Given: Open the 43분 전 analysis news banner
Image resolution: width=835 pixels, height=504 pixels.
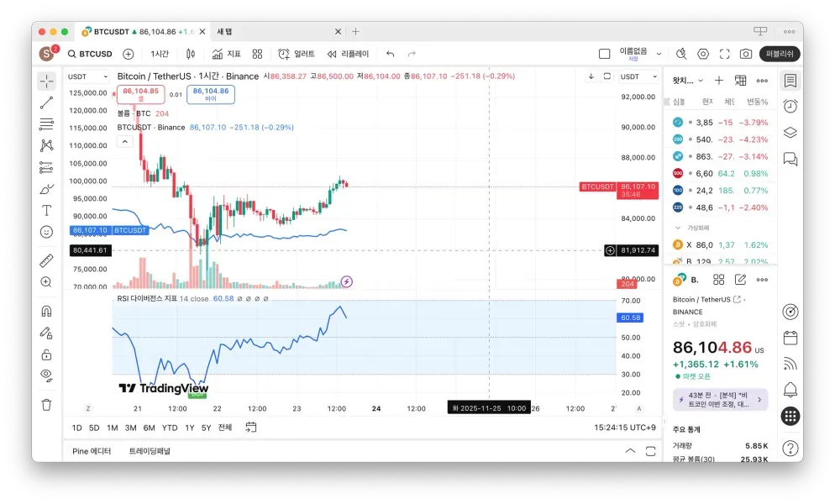Looking at the screenshot, I should pyautogui.click(x=720, y=400).
